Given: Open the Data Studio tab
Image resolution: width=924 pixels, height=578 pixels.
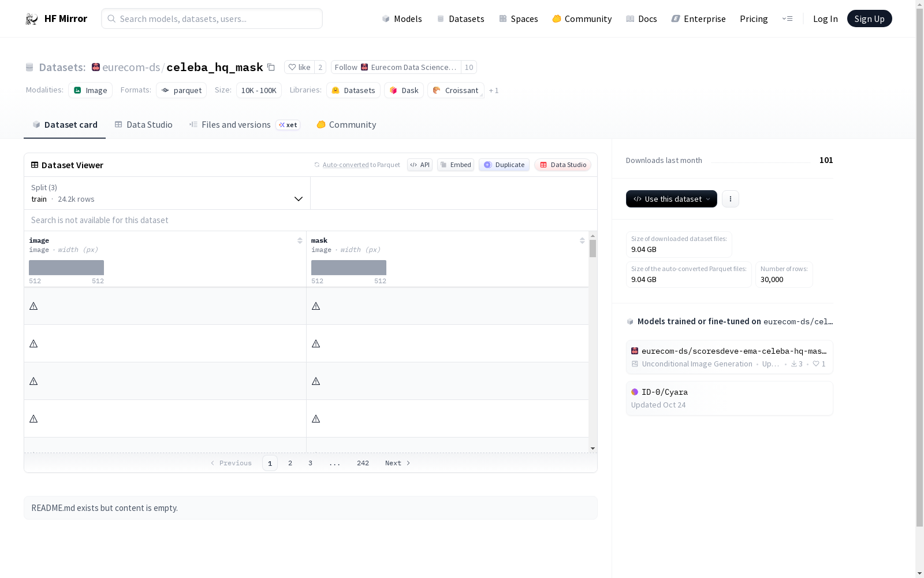Looking at the screenshot, I should (144, 125).
